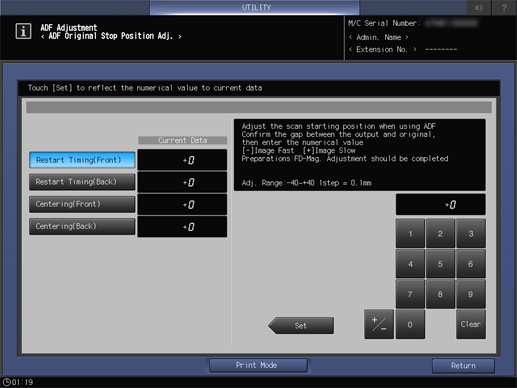Click the speaker volume icon
The image size is (517, 388).
(479, 7)
